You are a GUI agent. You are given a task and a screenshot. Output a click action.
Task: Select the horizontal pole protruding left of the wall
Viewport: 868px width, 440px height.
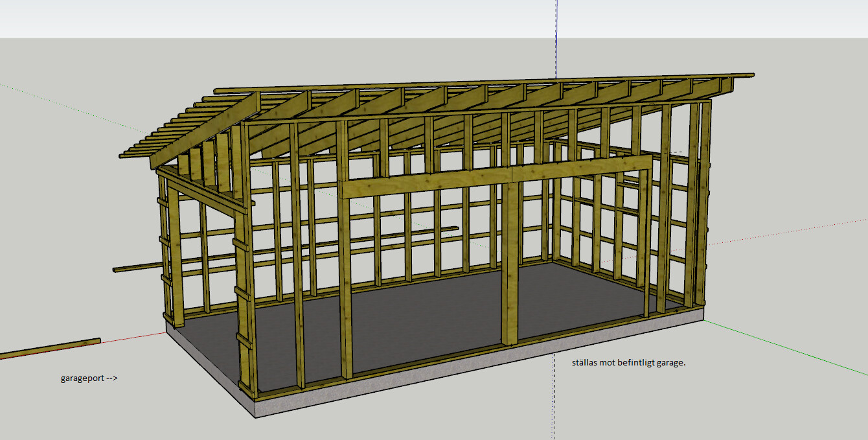coord(136,268)
